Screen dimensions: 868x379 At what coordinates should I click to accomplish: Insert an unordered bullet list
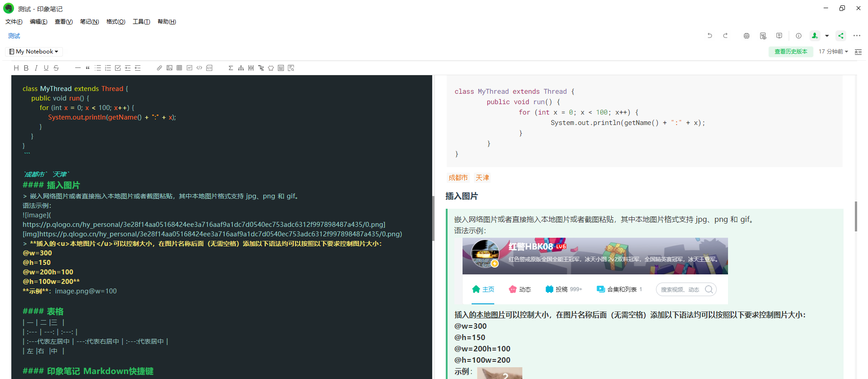click(x=98, y=68)
